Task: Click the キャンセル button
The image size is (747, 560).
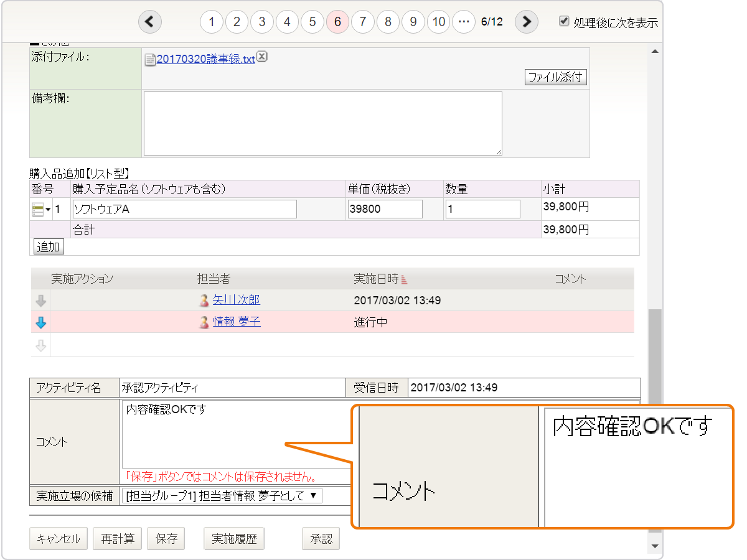Action: (x=59, y=539)
